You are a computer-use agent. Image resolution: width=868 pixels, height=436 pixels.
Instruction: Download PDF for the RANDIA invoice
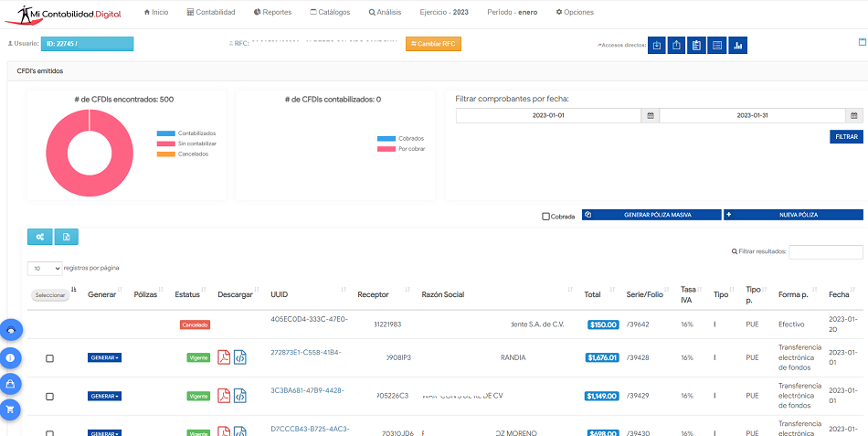pyautogui.click(x=223, y=357)
